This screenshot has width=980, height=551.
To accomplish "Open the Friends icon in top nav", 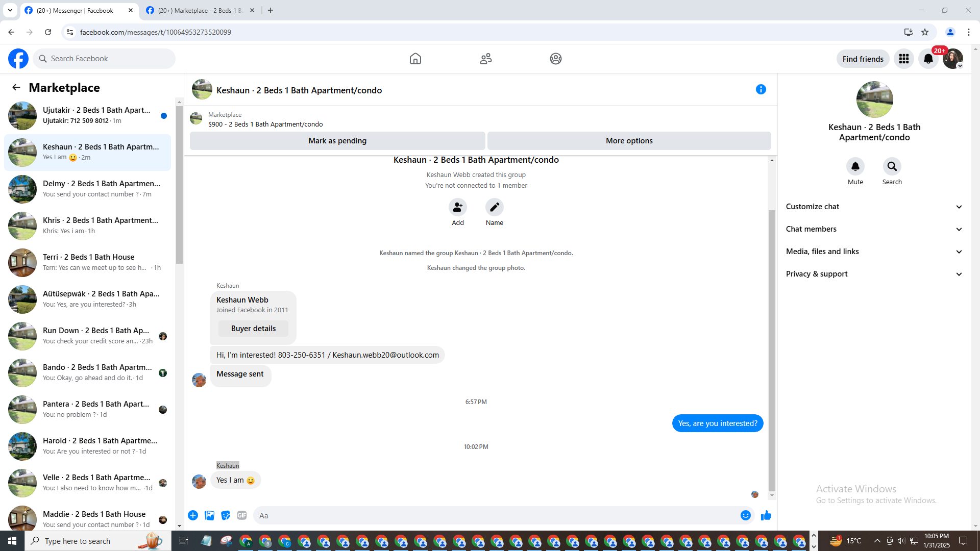I will 486,59.
